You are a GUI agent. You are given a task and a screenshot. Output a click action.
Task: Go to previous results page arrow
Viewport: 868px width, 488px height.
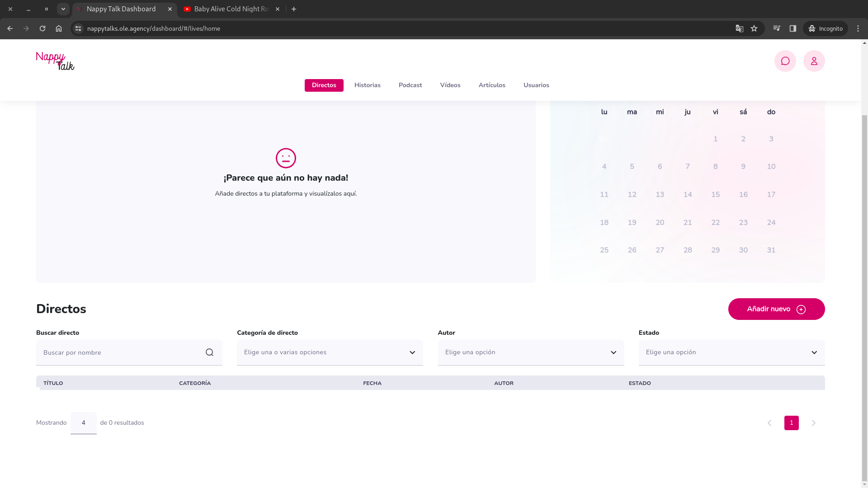769,423
